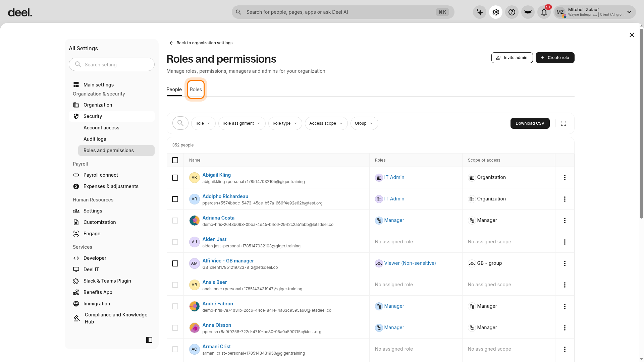Expand the Mitchell Zulauf account menu chevron

[x=629, y=12]
